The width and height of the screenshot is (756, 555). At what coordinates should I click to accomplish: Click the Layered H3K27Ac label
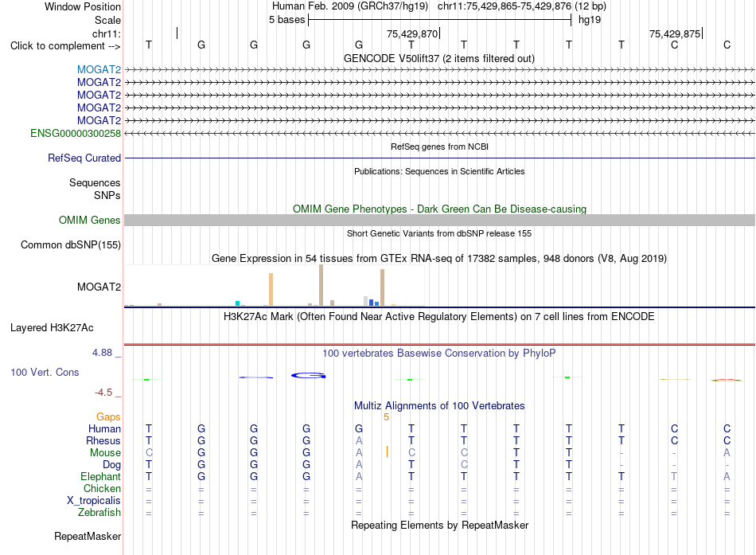(52, 328)
